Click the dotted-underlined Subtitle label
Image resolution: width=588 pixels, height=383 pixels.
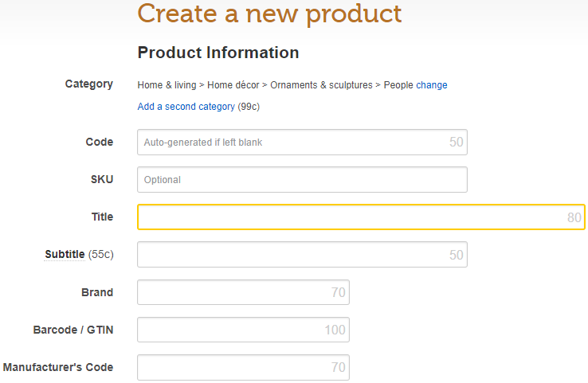(x=65, y=254)
